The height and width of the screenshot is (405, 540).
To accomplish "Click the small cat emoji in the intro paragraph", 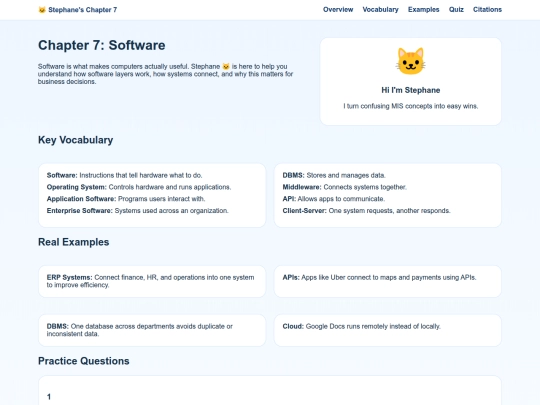I will (226, 66).
